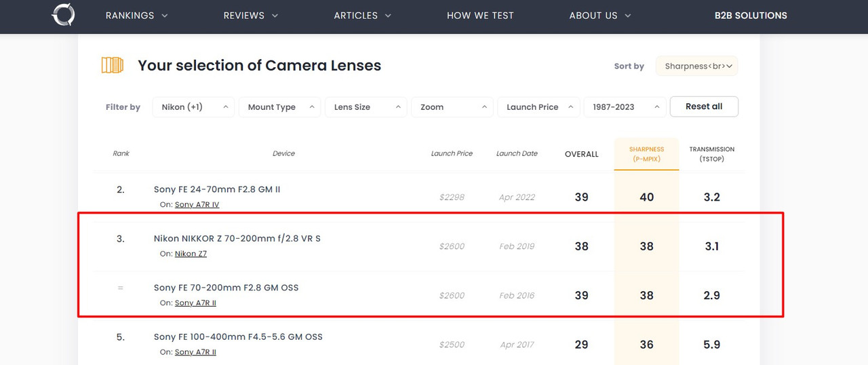This screenshot has height=365, width=868.
Task: Click the Feb 2016 launch date
Action: tap(517, 296)
